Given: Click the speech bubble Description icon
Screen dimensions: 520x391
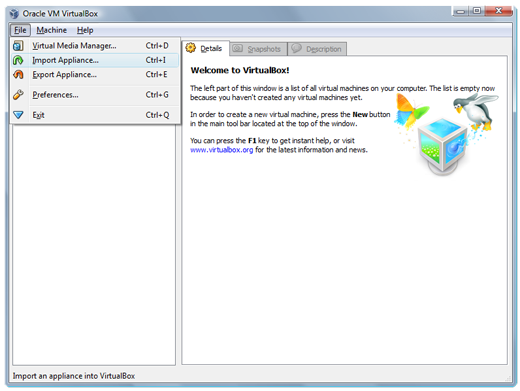Looking at the screenshot, I should (296, 48).
